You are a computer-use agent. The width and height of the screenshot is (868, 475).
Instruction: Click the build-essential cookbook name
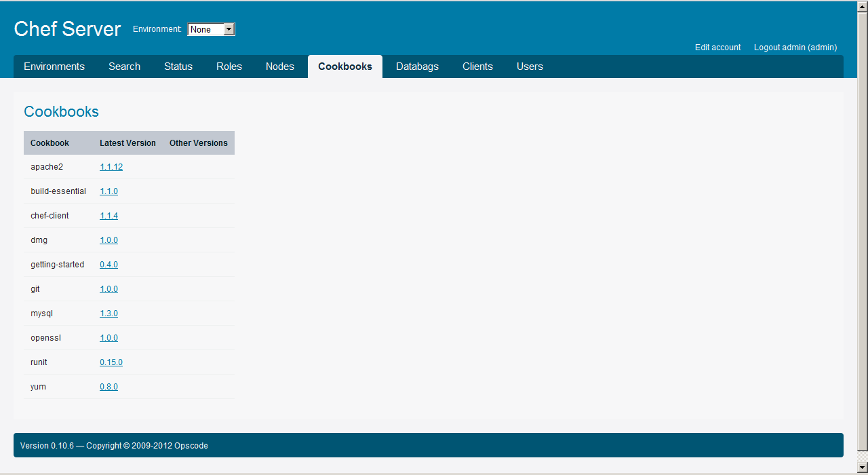tap(58, 191)
